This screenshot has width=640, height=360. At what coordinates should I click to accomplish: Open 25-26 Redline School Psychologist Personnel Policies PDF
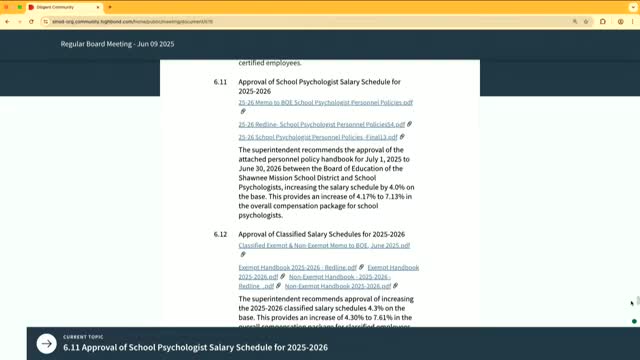click(x=322, y=124)
